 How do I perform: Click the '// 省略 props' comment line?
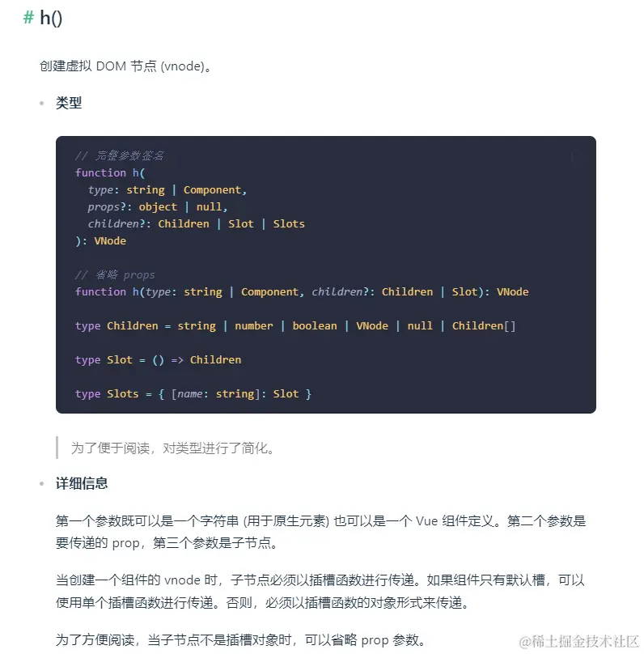115,275
